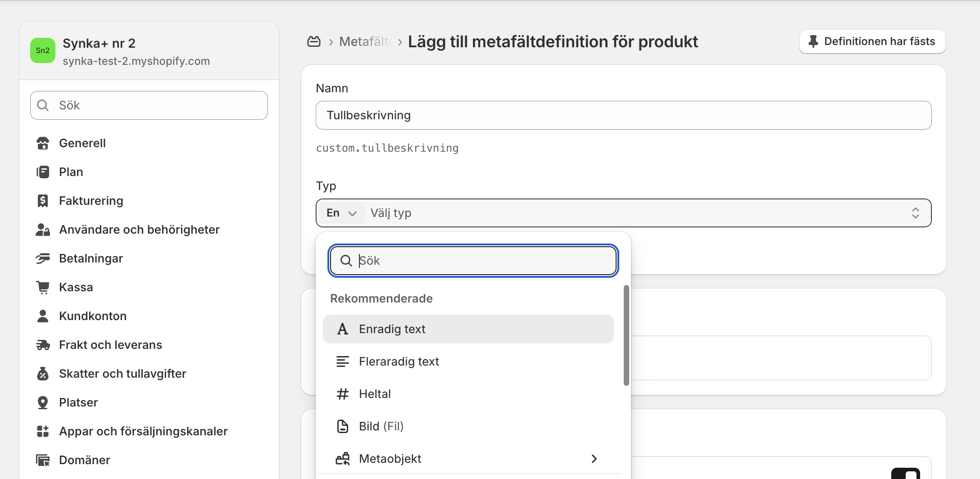Click the Fakturering invoice icon
This screenshot has height=479, width=980.
(43, 201)
